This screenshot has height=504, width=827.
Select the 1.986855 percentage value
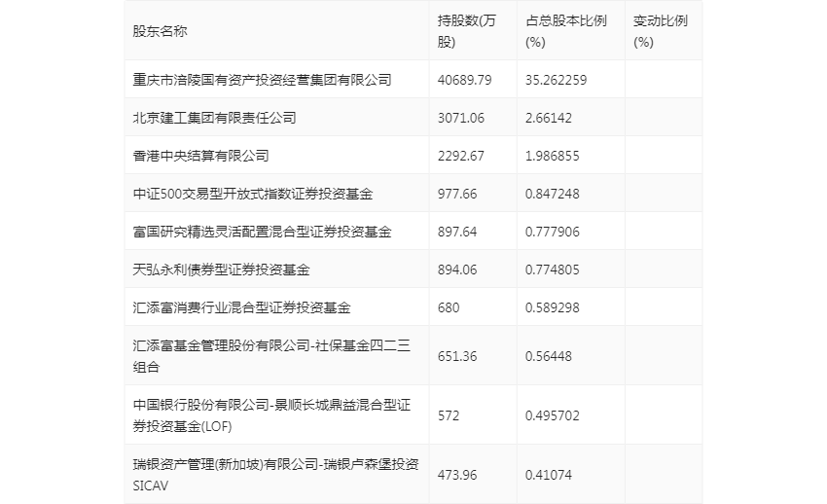pyautogui.click(x=553, y=156)
